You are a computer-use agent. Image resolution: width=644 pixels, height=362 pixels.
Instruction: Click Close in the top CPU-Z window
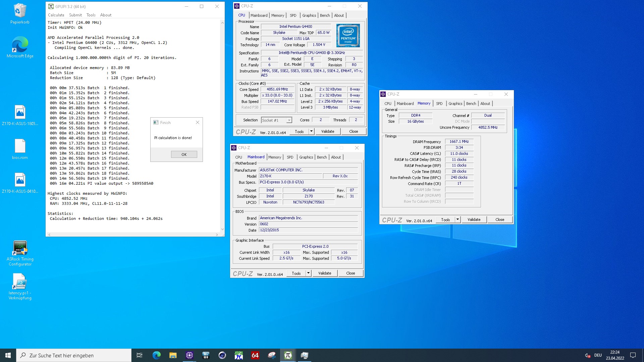coord(354,131)
